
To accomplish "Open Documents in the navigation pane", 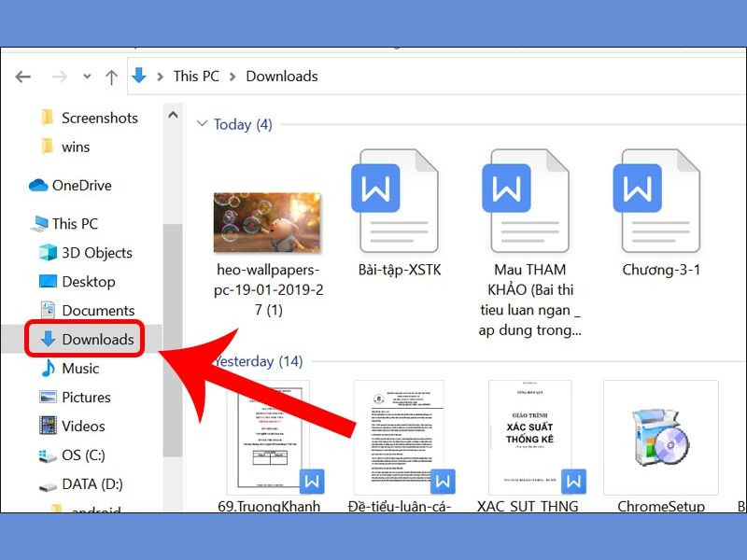I will (x=87, y=311).
